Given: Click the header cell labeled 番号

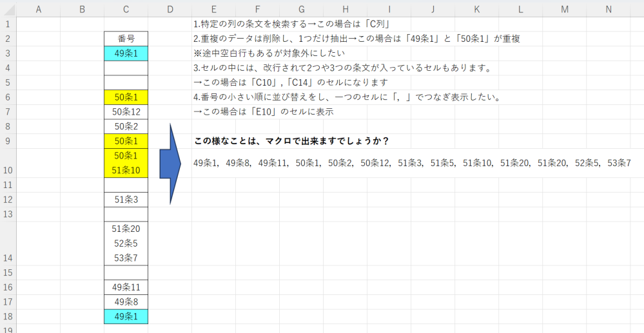Looking at the screenshot, I should [126, 38].
